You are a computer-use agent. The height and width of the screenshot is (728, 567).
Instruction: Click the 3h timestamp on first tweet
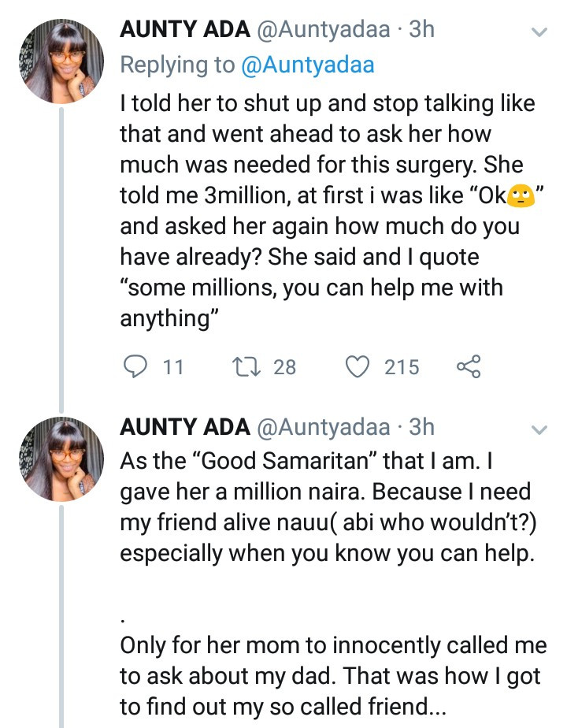click(421, 30)
